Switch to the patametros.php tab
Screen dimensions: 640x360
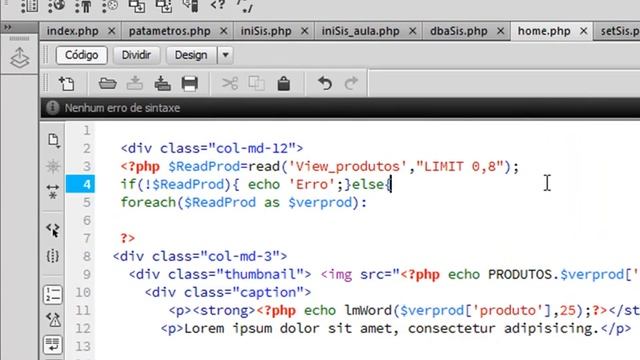(x=169, y=31)
